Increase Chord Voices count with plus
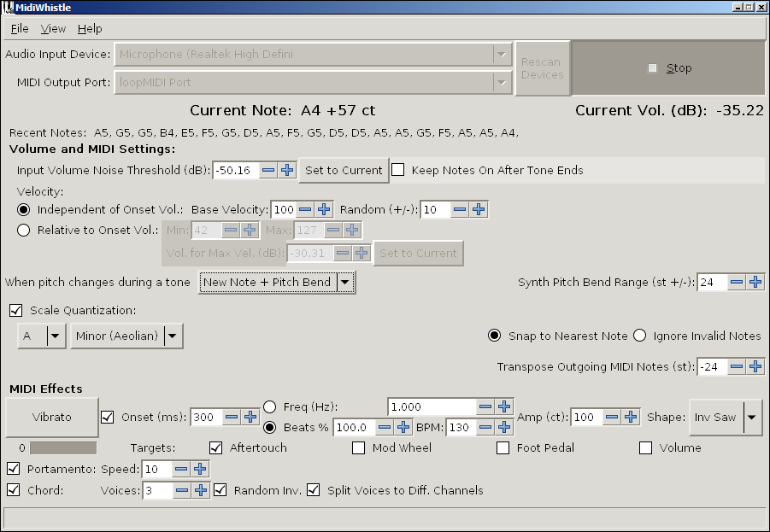 tap(200, 490)
